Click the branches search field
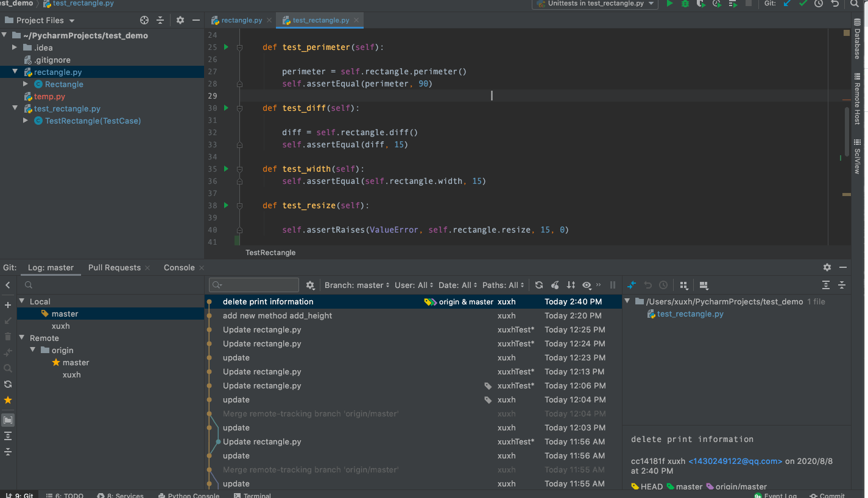 (x=110, y=285)
